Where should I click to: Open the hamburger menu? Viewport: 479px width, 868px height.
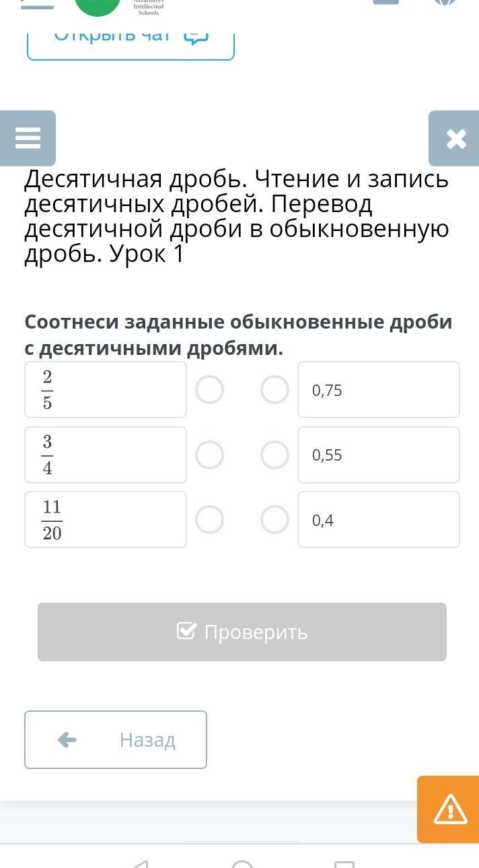pyautogui.click(x=28, y=138)
